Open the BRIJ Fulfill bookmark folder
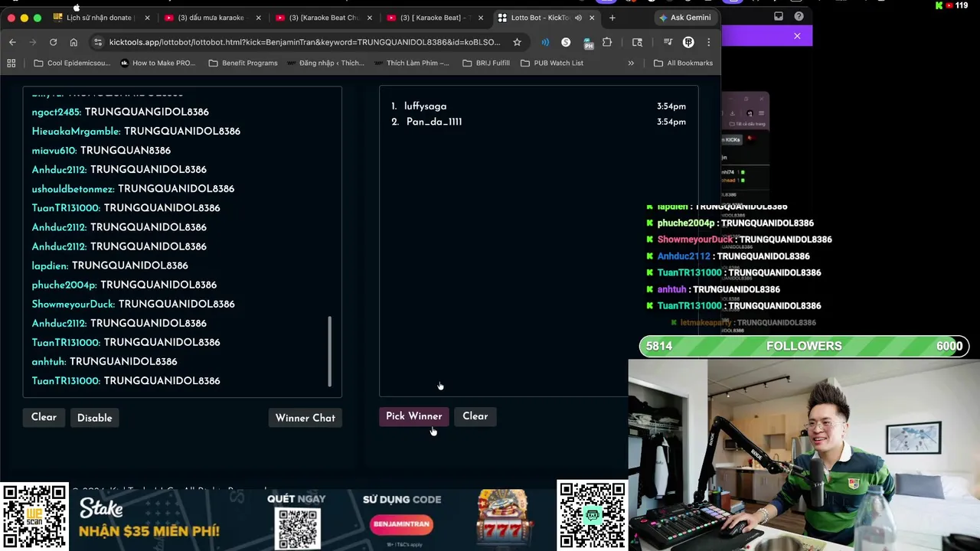The width and height of the screenshot is (980, 551). [486, 63]
